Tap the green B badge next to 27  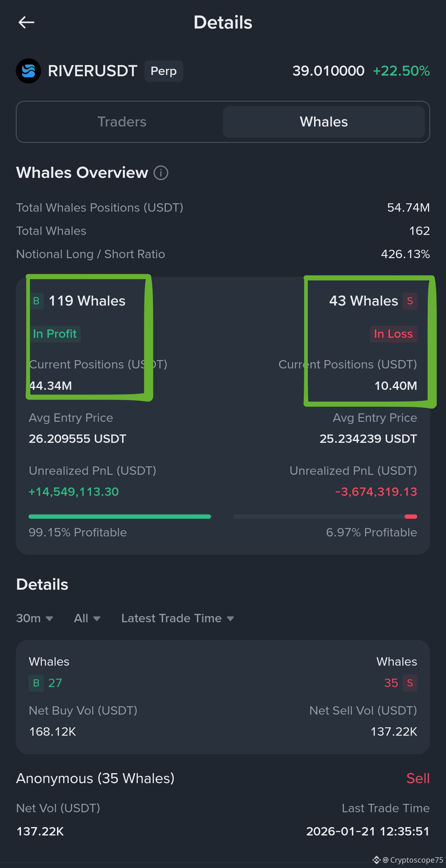point(36,683)
